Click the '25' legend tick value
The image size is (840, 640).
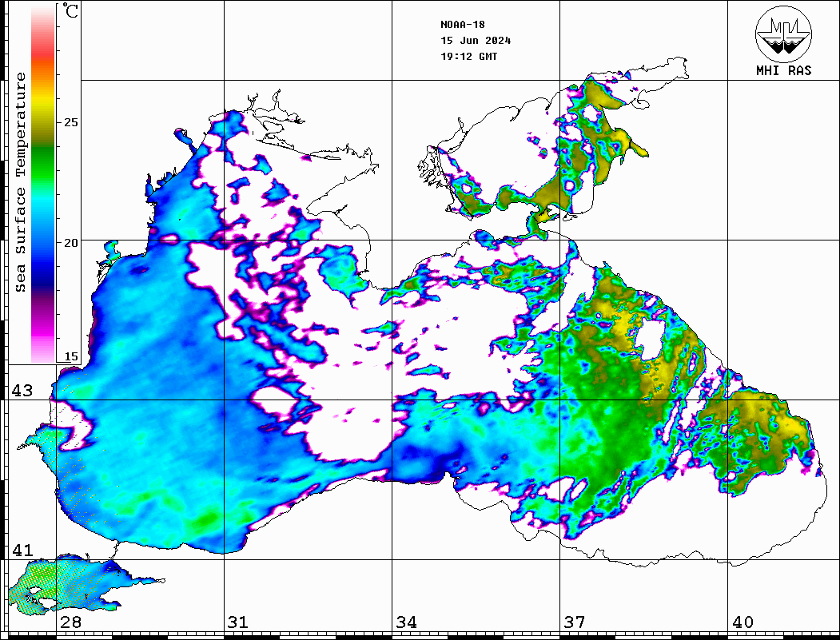(70, 122)
